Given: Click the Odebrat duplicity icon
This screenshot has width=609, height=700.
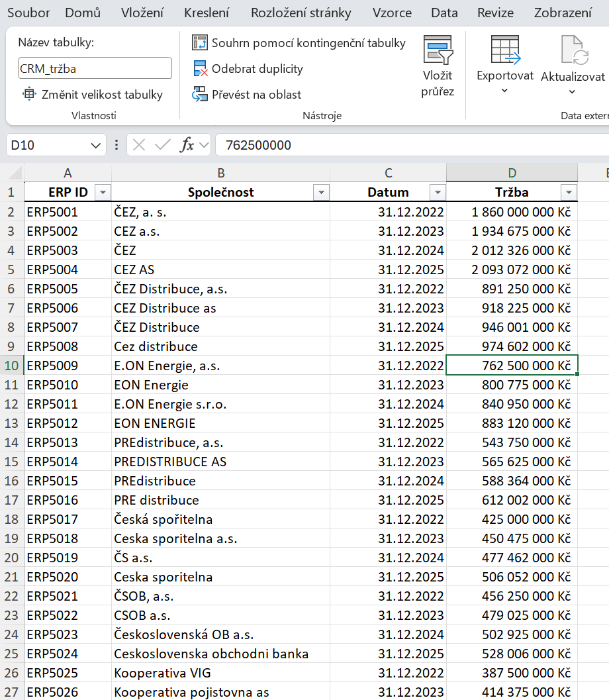Looking at the screenshot, I should (x=200, y=69).
